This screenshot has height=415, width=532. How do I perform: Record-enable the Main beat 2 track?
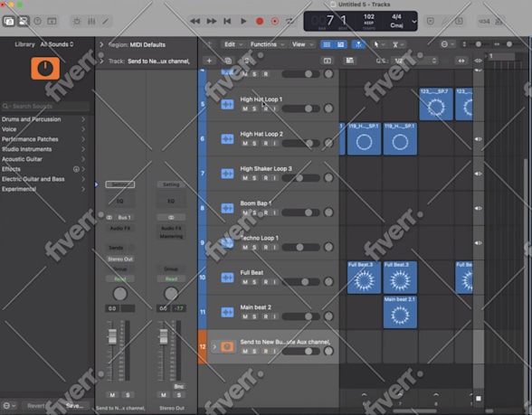click(x=266, y=316)
